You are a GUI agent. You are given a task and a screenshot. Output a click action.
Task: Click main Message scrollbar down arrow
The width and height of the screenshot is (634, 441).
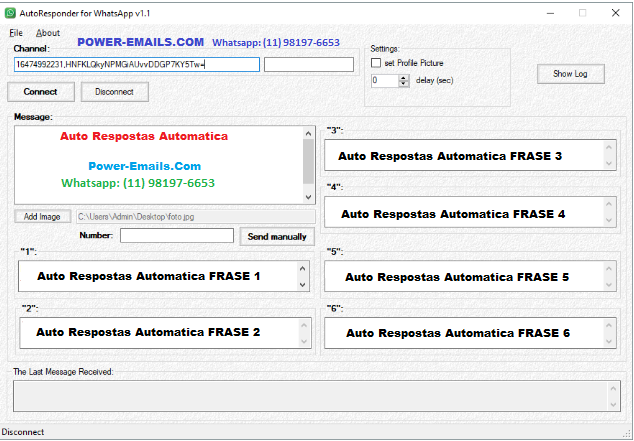click(309, 197)
